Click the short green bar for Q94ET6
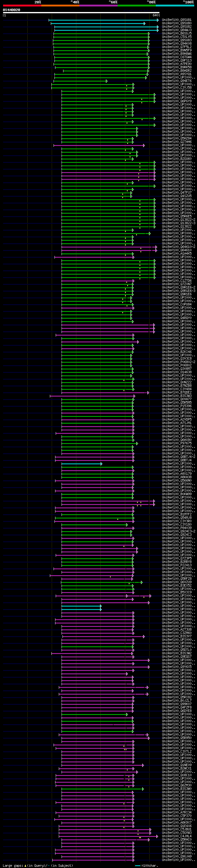 80,81
